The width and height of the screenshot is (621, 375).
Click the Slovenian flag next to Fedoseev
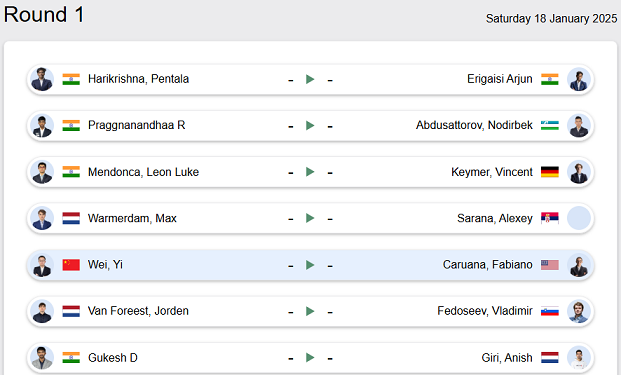pyautogui.click(x=550, y=311)
